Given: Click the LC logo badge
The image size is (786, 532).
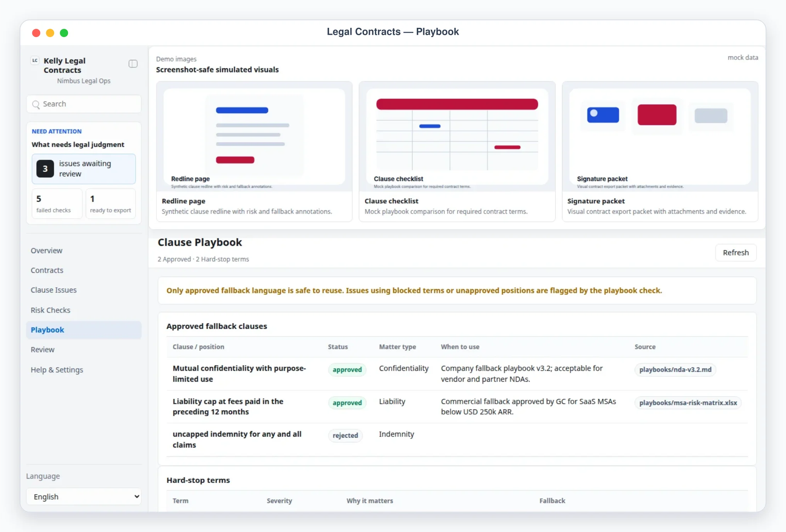Looking at the screenshot, I should (35, 60).
